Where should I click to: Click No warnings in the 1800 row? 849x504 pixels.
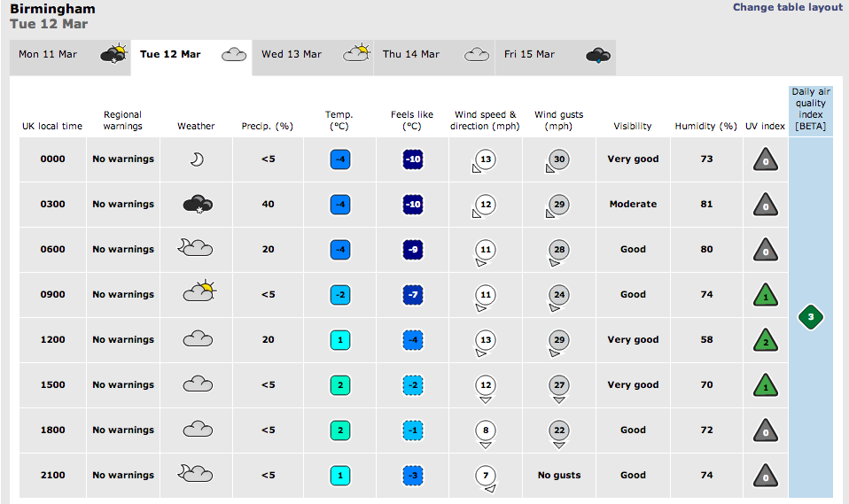coord(123,430)
